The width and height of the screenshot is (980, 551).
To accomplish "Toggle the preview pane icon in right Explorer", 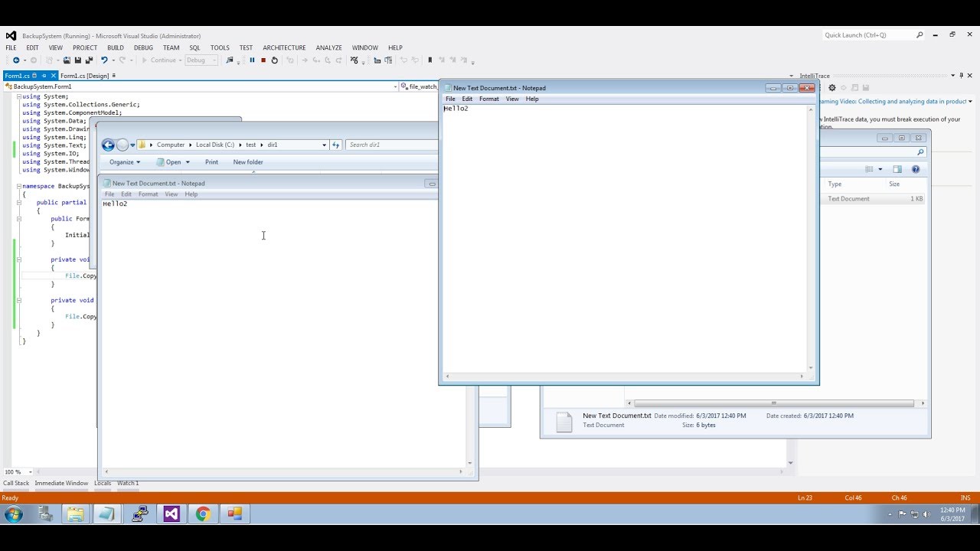I will [897, 169].
